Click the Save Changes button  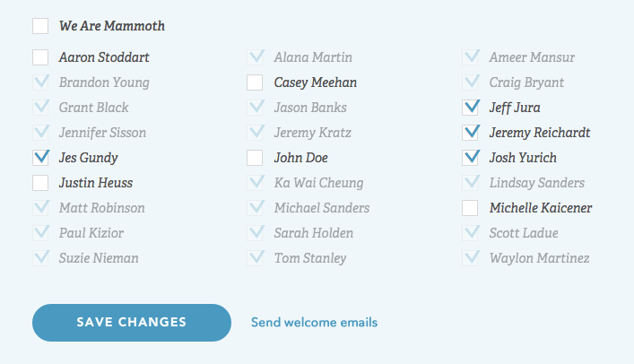[132, 323]
